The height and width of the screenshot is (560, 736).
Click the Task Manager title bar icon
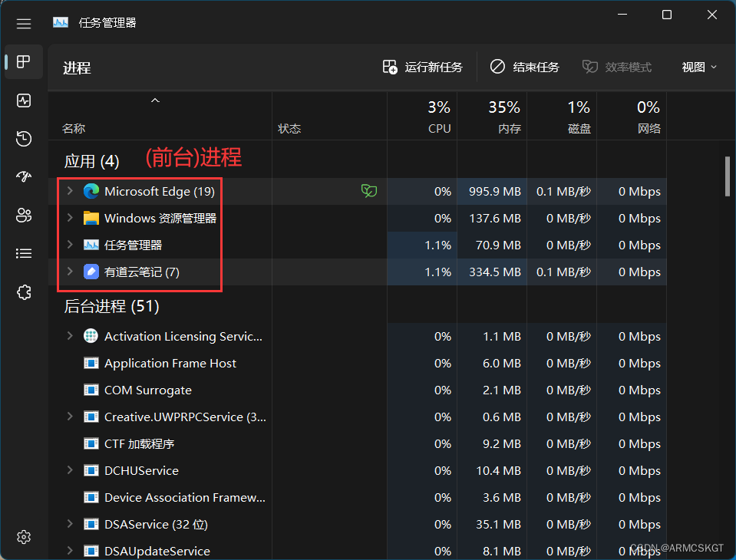click(61, 22)
